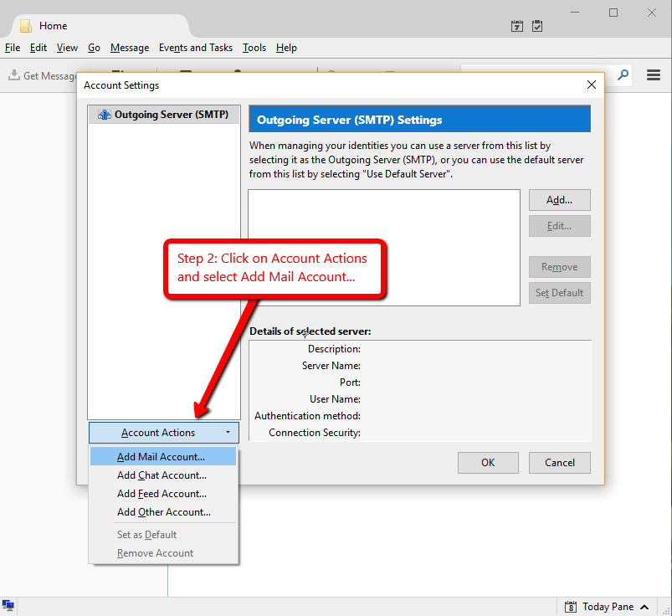This screenshot has width=672, height=616.
Task: Collapse Today Pane with the chevron arrow
Action: (644, 607)
